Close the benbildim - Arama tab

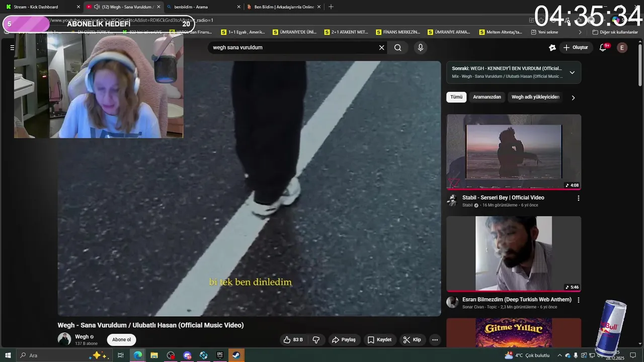tap(238, 7)
